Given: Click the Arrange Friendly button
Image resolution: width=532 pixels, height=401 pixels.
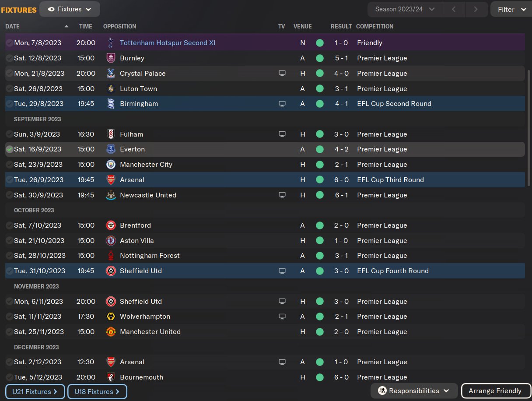Looking at the screenshot, I should tap(495, 391).
